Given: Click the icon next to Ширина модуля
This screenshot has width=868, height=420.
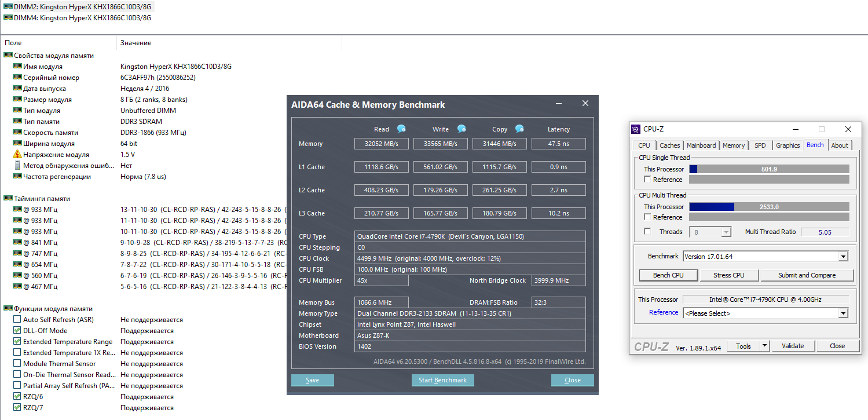Looking at the screenshot, I should click(x=17, y=144).
